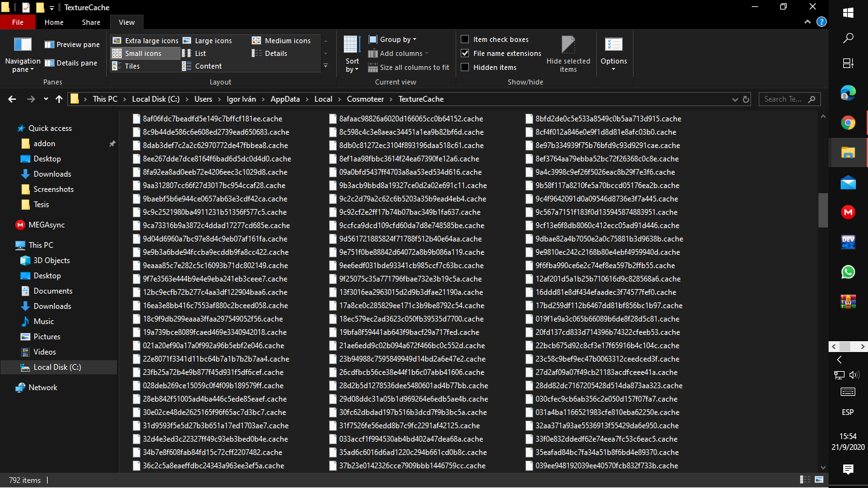Switch to the Share ribbon tab
Viewport: 868px width, 488px height.
91,22
